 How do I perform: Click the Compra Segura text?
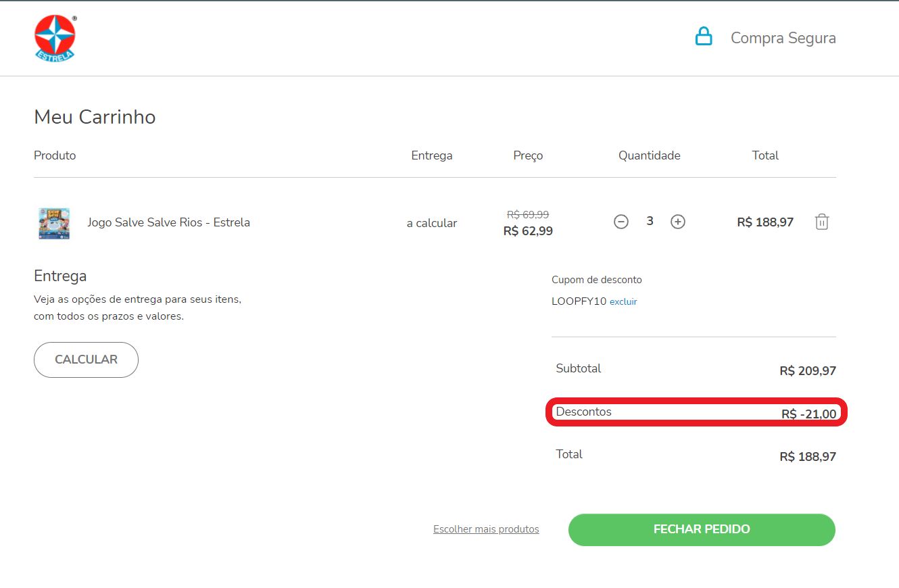coord(783,38)
